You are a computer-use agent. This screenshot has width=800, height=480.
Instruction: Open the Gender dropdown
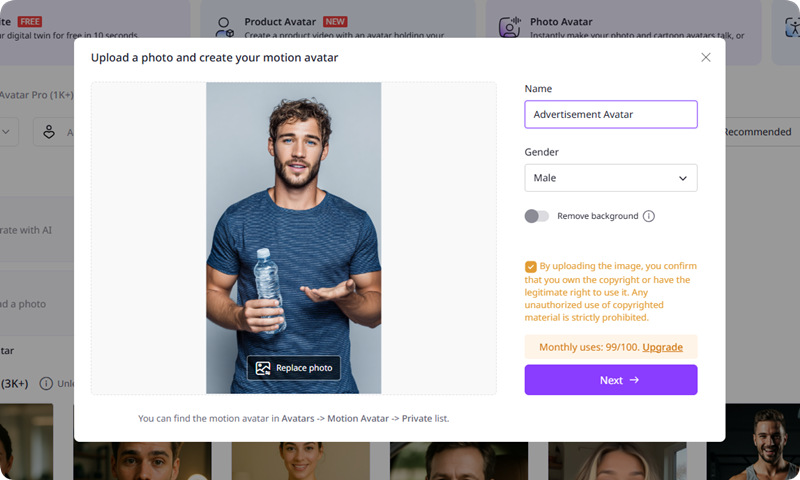610,178
